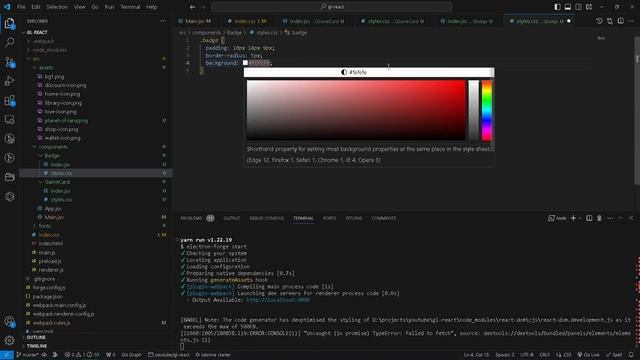Image resolution: width=640 pixels, height=360 pixels.
Task: Click the command center search box
Action: (x=332, y=7)
